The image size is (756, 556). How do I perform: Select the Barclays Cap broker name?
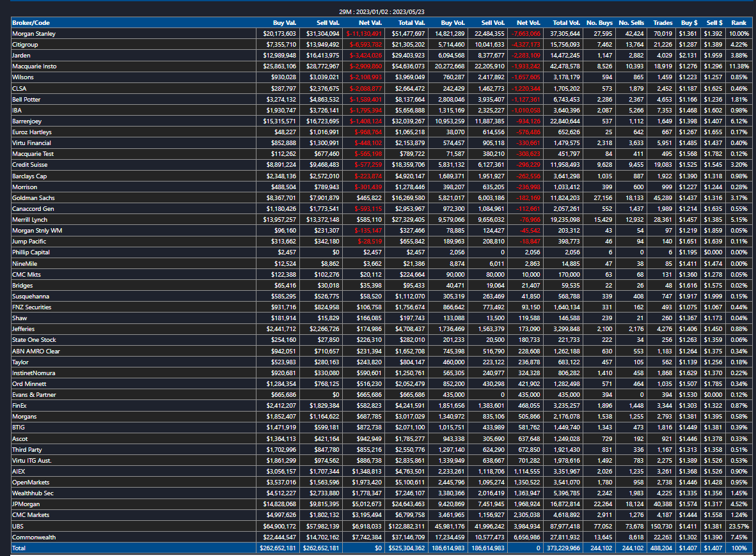click(x=29, y=176)
